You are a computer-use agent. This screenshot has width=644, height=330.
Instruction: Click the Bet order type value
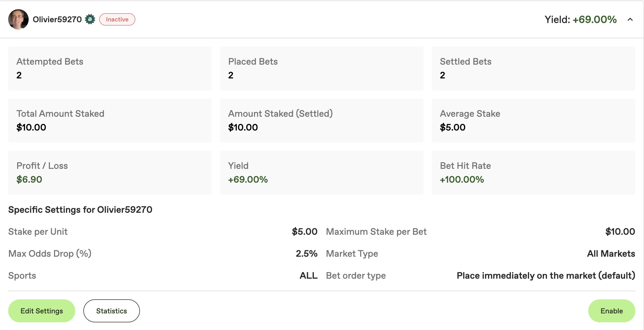(546, 276)
